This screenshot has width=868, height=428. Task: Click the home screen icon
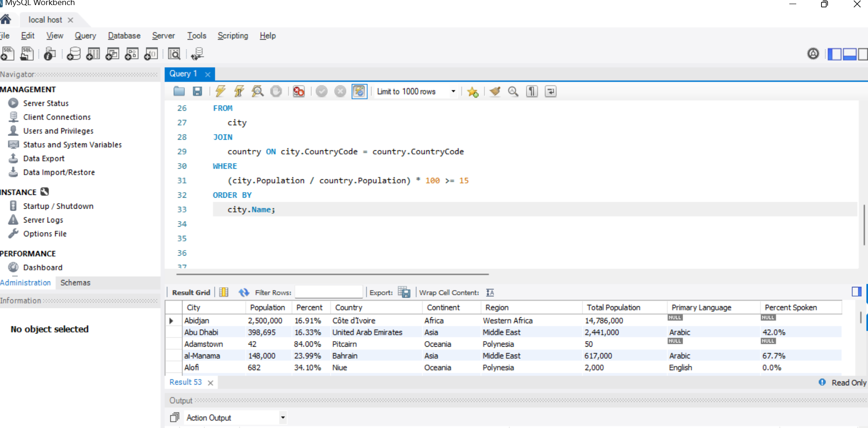pos(6,20)
